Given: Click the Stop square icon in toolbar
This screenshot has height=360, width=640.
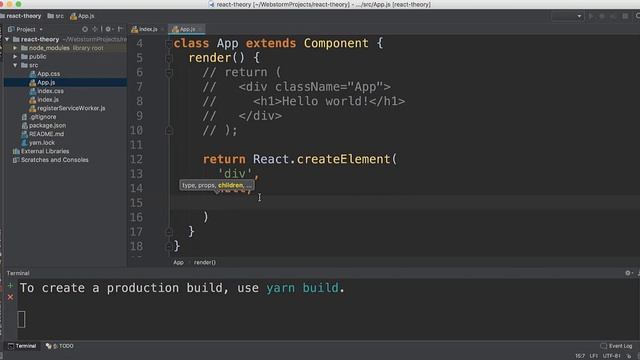Looking at the screenshot, I should point(625,16).
